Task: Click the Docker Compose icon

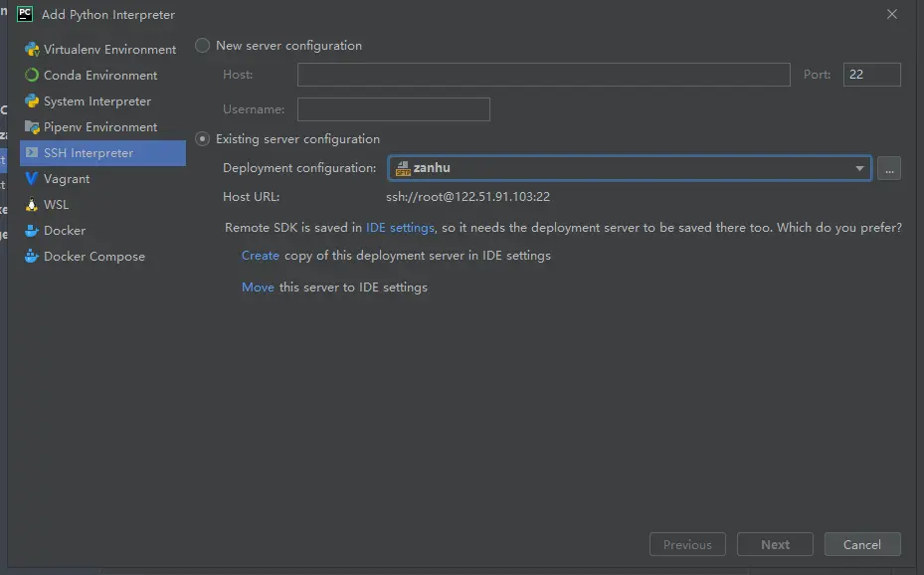Action: pyautogui.click(x=32, y=257)
